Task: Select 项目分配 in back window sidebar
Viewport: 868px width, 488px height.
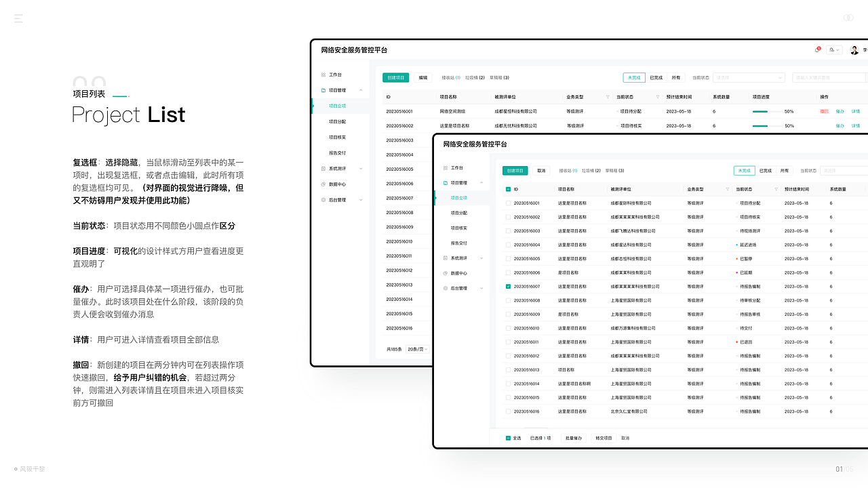Action: click(337, 121)
